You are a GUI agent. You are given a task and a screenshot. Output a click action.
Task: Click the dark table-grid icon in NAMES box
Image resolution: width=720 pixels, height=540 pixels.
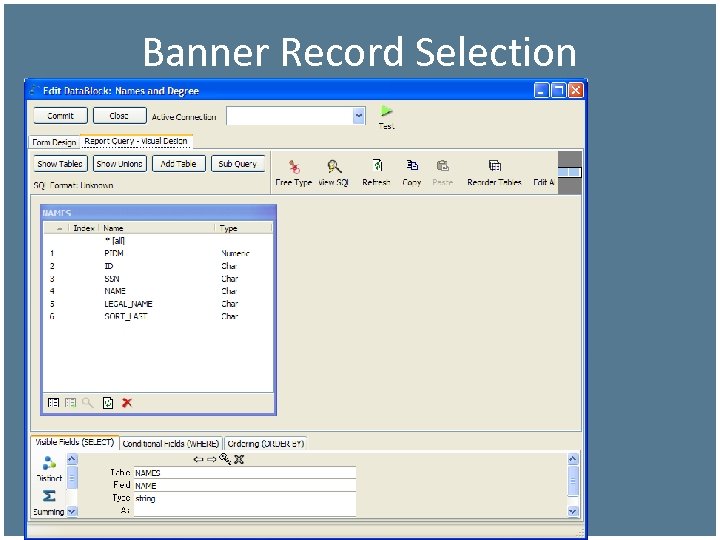pos(54,403)
